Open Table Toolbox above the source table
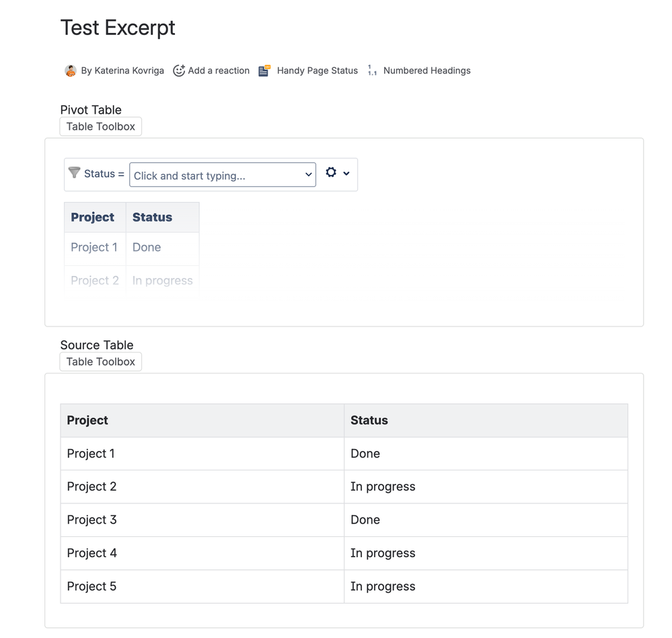Viewport: 672px width, 638px height. 101,361
